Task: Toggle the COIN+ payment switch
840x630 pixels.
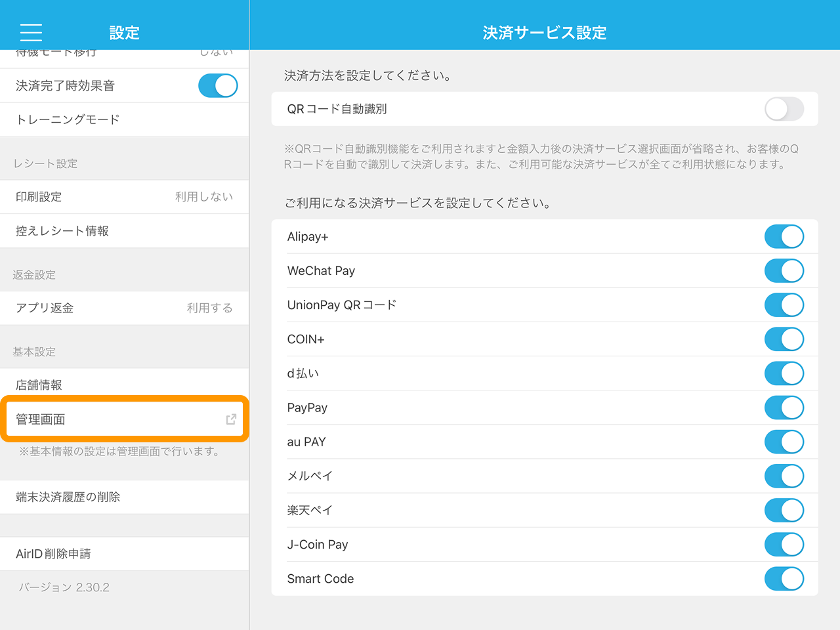Action: pos(784,339)
